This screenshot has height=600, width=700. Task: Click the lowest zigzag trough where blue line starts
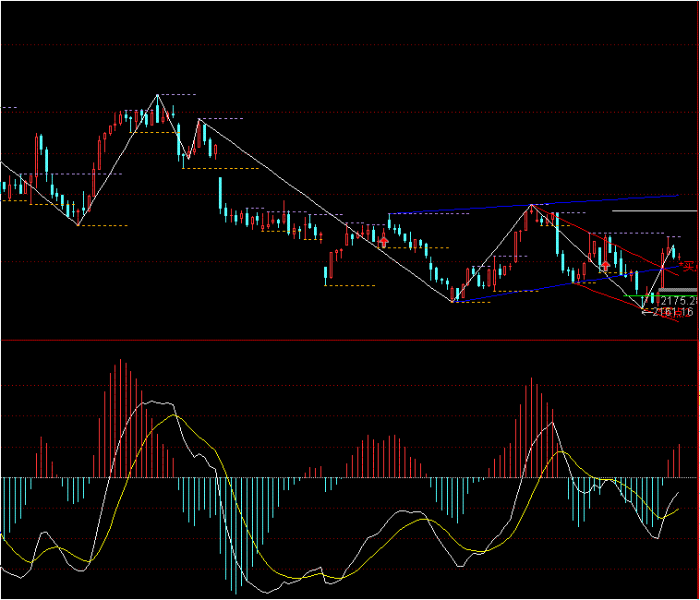click(453, 301)
